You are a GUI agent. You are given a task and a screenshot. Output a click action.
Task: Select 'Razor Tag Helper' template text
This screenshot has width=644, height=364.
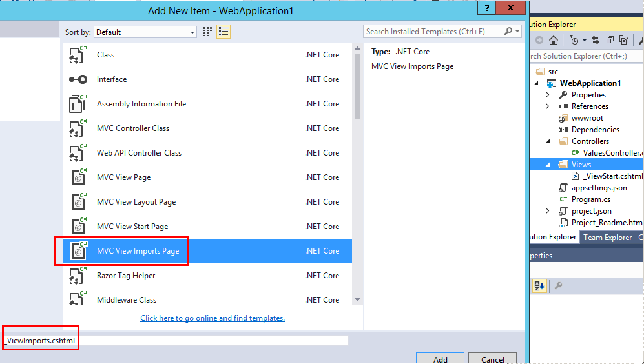(126, 276)
